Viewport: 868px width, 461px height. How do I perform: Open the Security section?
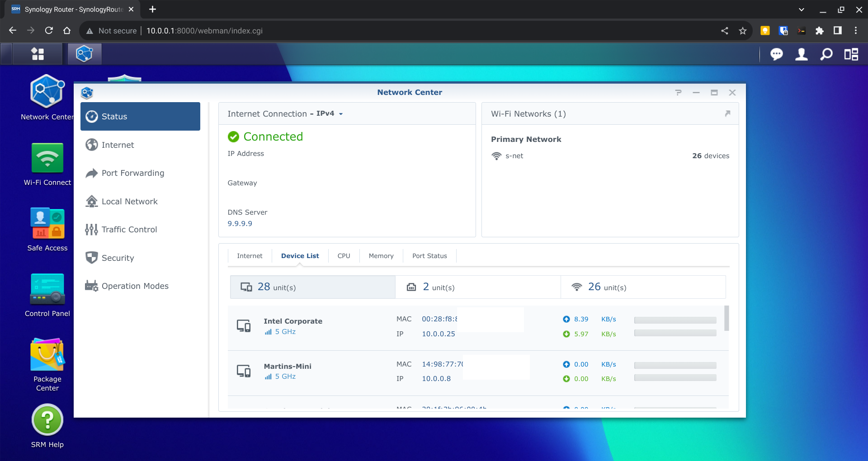pyautogui.click(x=140, y=258)
